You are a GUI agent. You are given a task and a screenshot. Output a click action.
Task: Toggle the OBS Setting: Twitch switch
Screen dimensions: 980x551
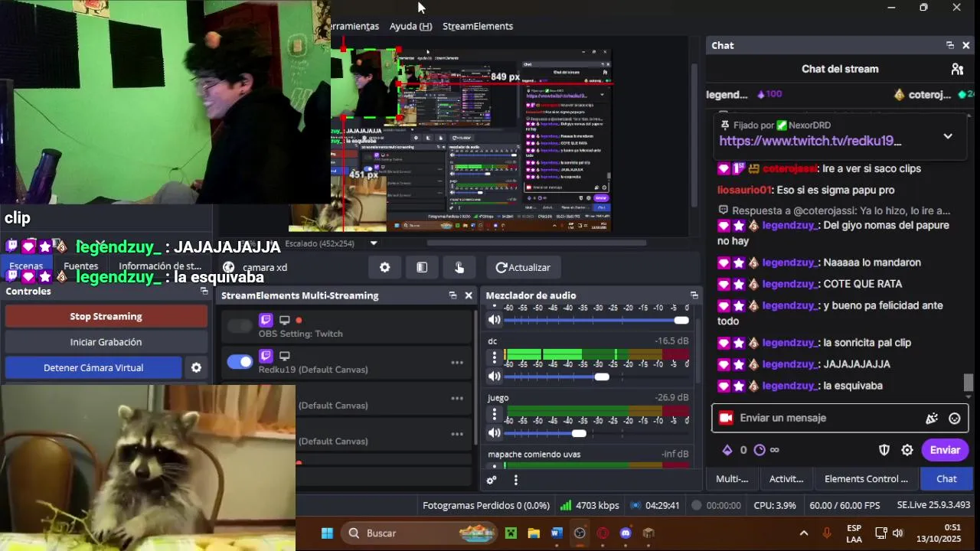[x=240, y=326]
